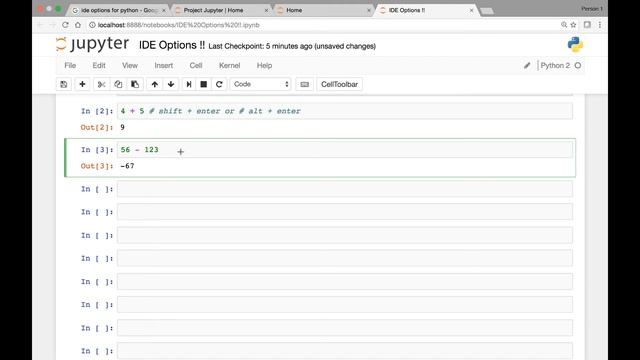Image resolution: width=640 pixels, height=360 pixels.
Task: Run cell with the step-forward icon
Action: [189, 84]
